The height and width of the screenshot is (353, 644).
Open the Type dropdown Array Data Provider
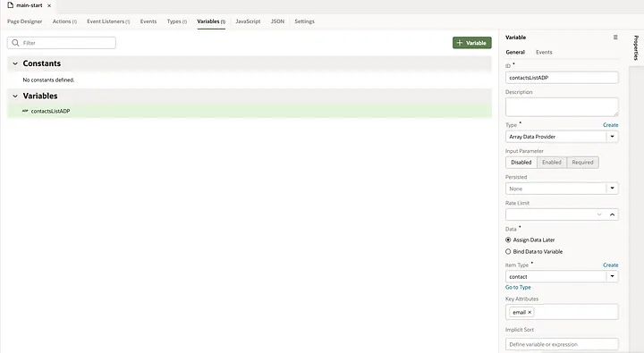click(562, 137)
